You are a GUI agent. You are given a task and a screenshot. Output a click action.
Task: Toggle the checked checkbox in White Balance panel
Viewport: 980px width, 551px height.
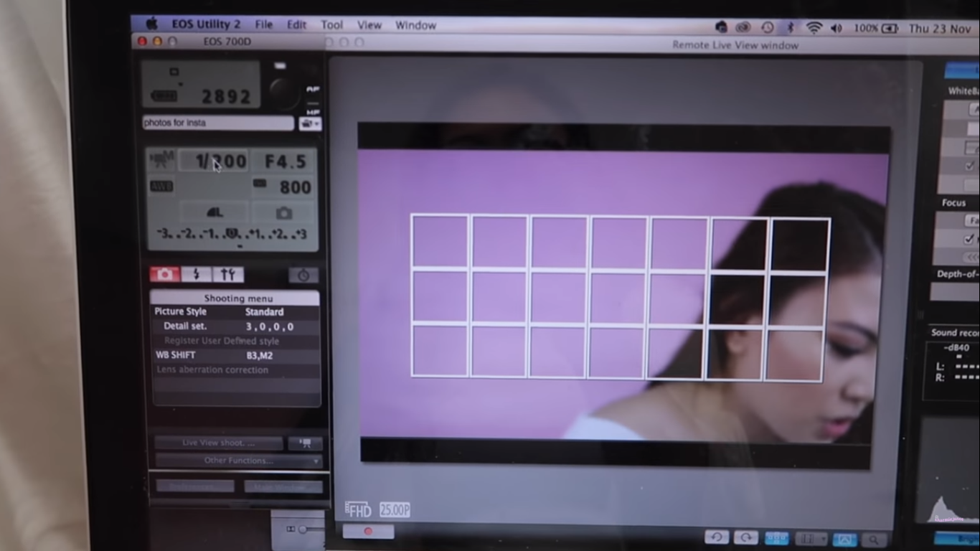(970, 166)
